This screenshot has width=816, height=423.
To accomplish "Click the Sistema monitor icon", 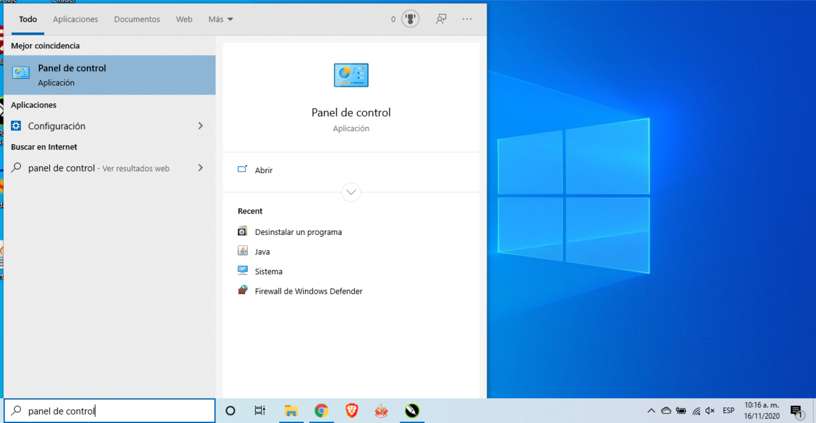I will pos(243,271).
